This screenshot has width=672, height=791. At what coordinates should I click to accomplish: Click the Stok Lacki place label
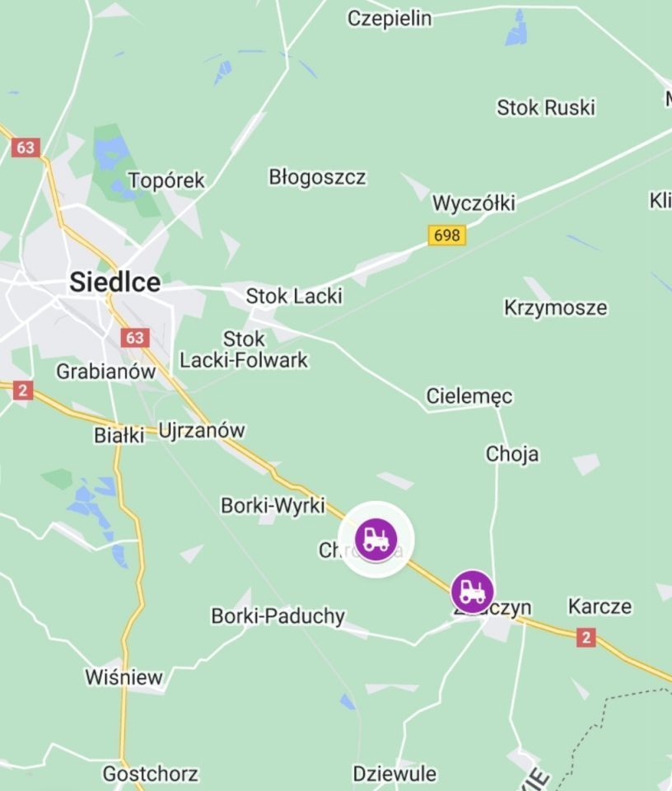pyautogui.click(x=294, y=296)
